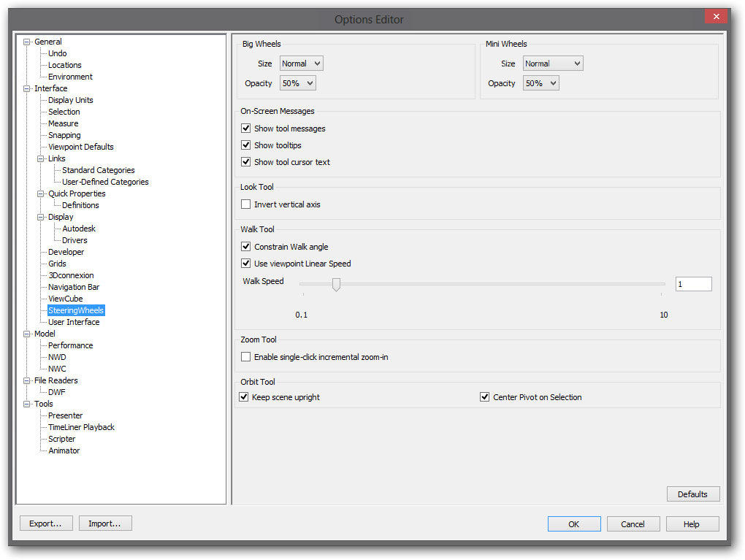The image size is (745, 560).
Task: Open Navigation Bar settings page
Action: click(x=74, y=287)
